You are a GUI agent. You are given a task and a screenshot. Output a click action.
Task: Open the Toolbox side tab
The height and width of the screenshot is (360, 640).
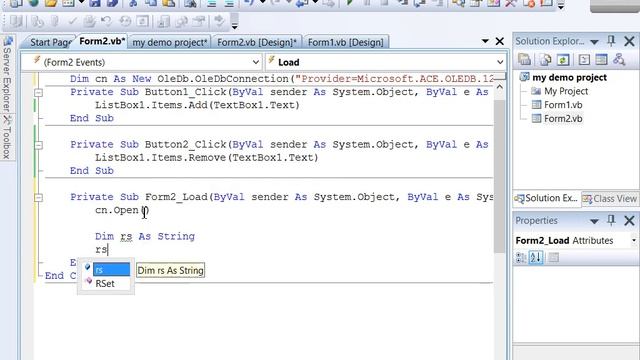[7, 138]
